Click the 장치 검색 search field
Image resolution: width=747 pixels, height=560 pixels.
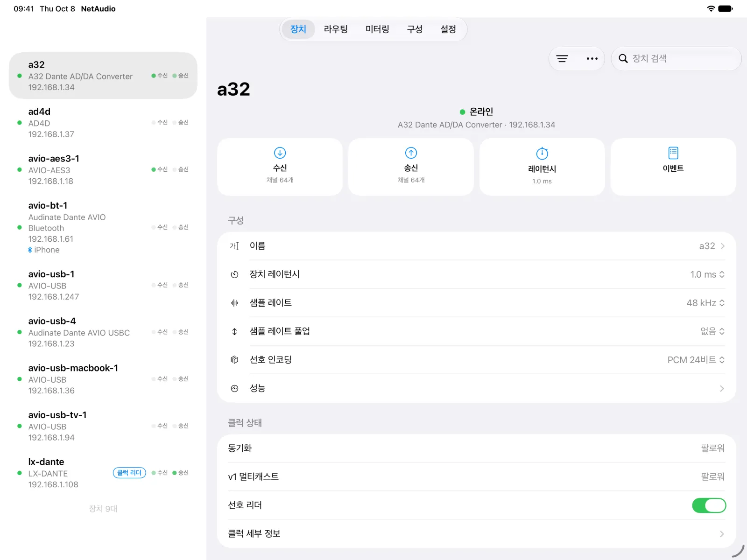tap(676, 58)
